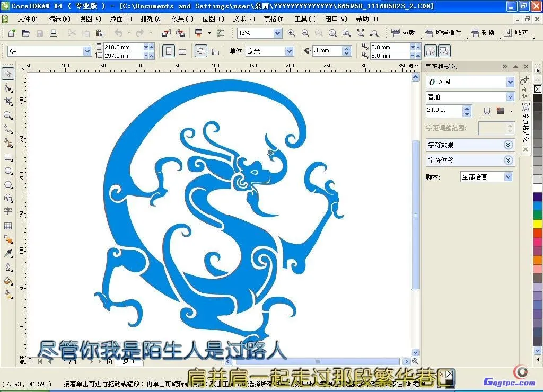543x392 pixels.
Task: Pick the yellow swatch in color palette
Action: pos(538,224)
